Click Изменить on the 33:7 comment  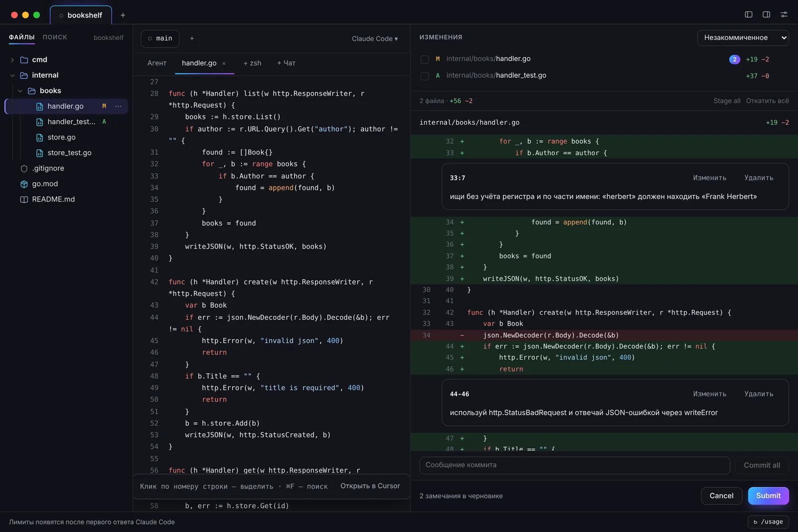(710, 178)
